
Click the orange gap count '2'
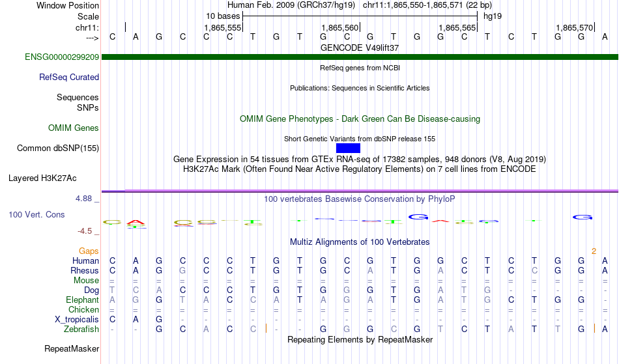(x=594, y=251)
